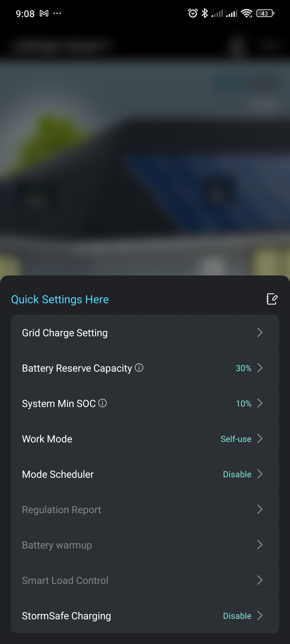
Task: Tap the System Min SOC info icon
Action: tap(102, 403)
